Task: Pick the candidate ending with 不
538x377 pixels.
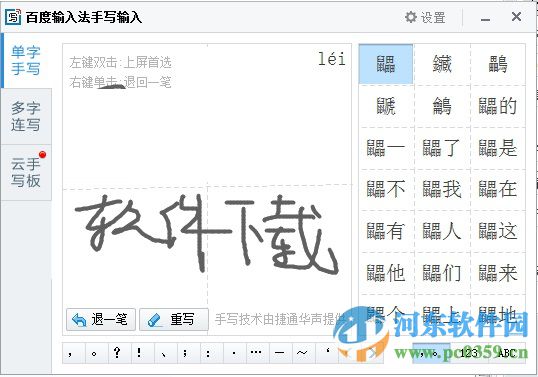Action: coord(386,189)
